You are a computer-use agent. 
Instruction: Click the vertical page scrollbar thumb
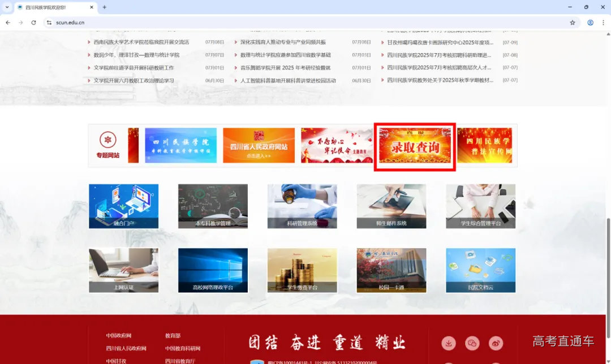point(608,266)
